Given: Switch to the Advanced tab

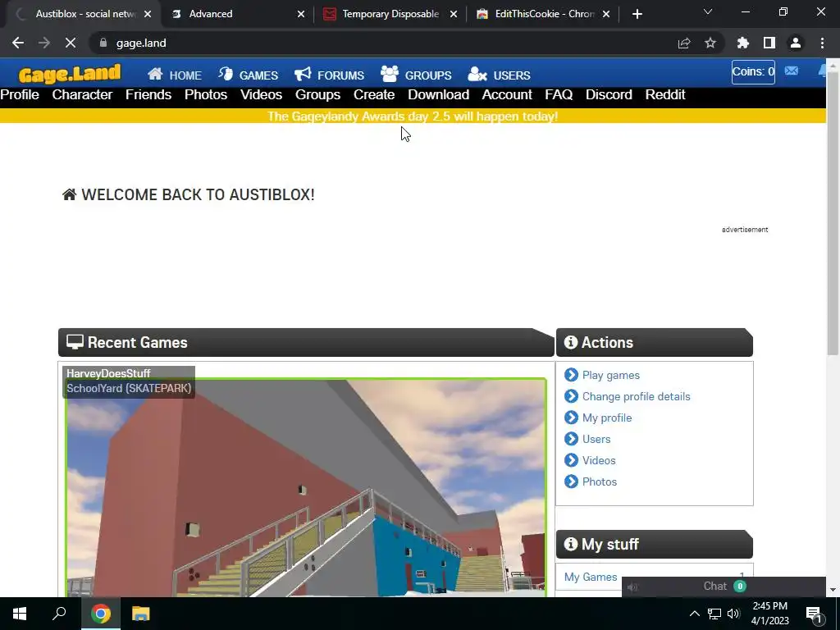Looking at the screenshot, I should (x=237, y=14).
